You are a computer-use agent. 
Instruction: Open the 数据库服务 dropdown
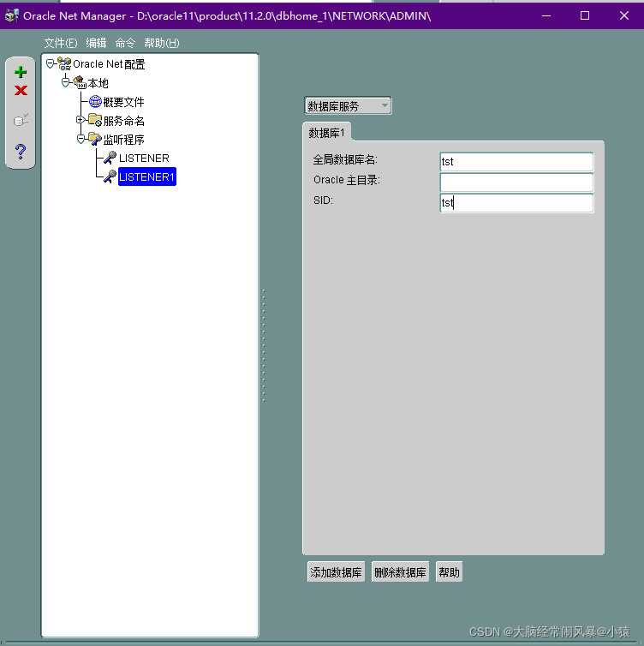pyautogui.click(x=348, y=106)
